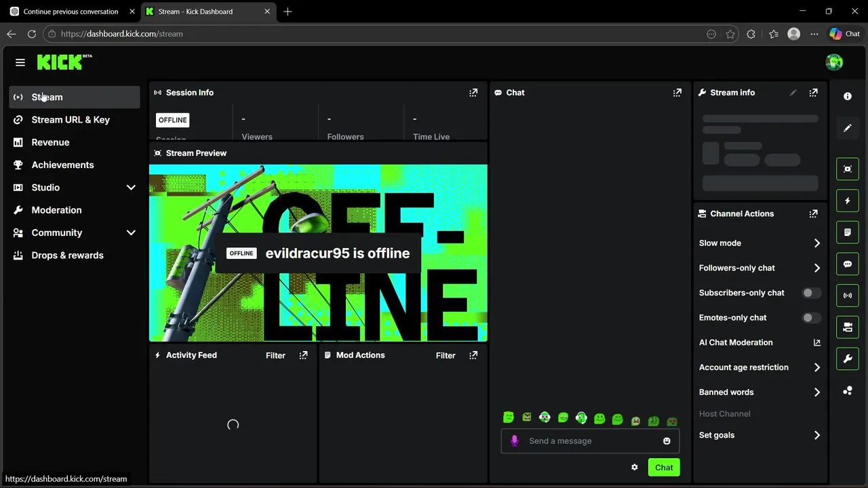Viewport: 868px width, 488px height.
Task: Open Followers-only chat options chevron
Action: (817, 268)
